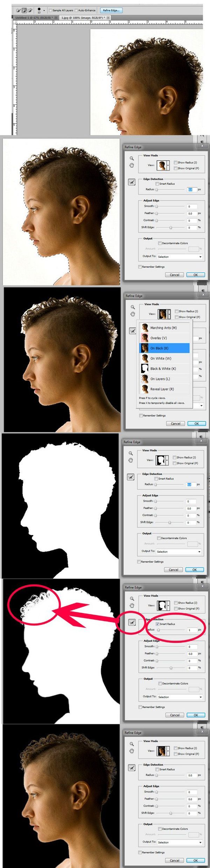210x868 pixels.
Task: Choose Marching Ants (M) in the view list
Action: 164,328
